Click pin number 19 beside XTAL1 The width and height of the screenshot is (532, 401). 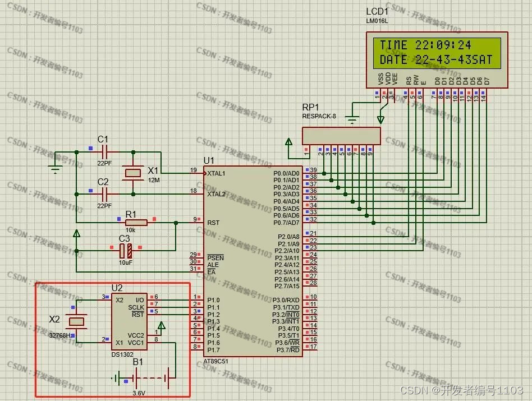(194, 170)
